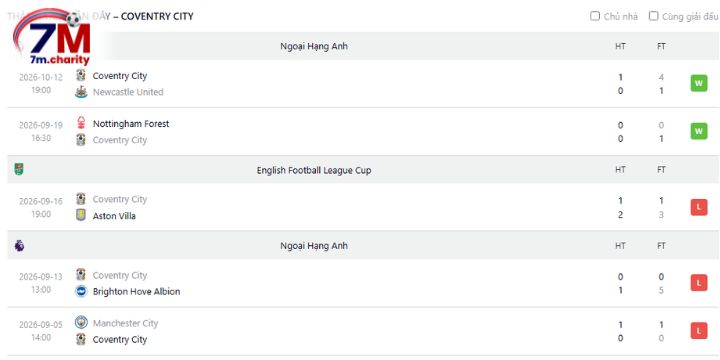720x360 pixels.
Task: Toggle the Cùng giải đấu checkbox
Action: pos(653,16)
